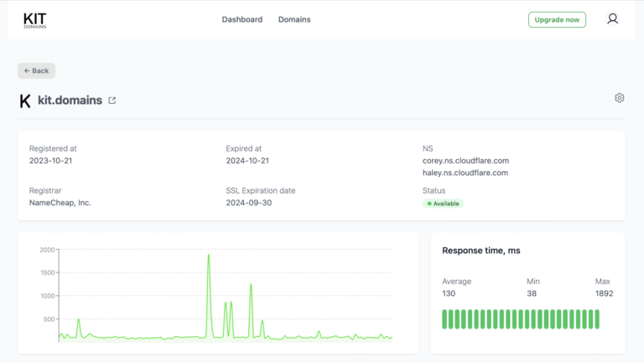Open domain settings gear icon
Viewport: 644px width, 363px height.
(619, 98)
